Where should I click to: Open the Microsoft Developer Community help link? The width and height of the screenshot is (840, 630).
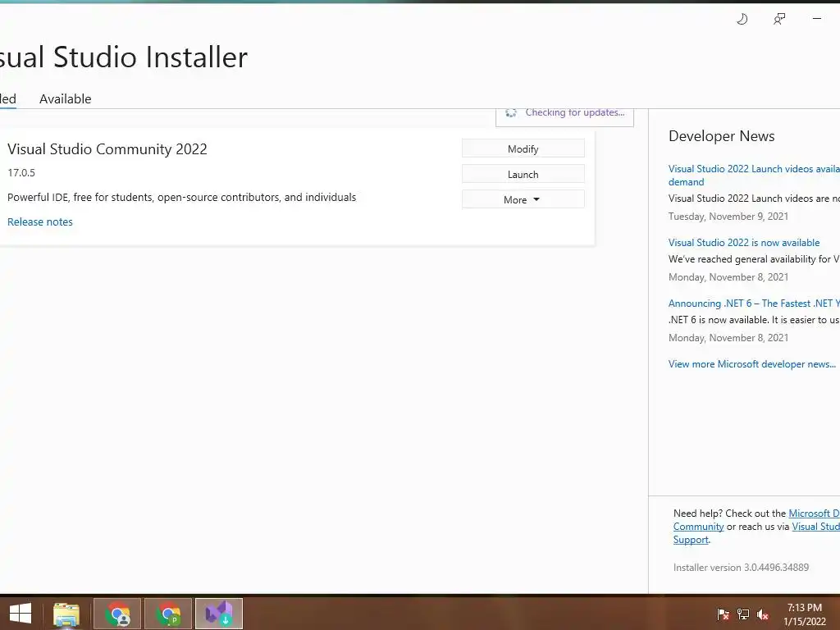756,519
